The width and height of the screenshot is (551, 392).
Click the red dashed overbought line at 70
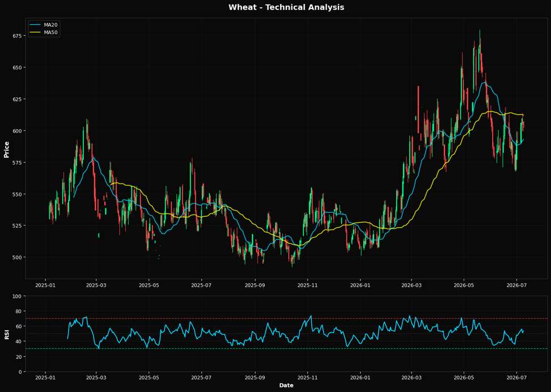(x=286, y=318)
